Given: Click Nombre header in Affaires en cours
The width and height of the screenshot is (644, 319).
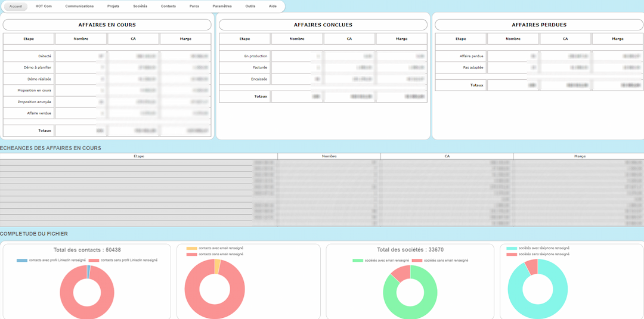Looking at the screenshot, I should [x=81, y=39].
